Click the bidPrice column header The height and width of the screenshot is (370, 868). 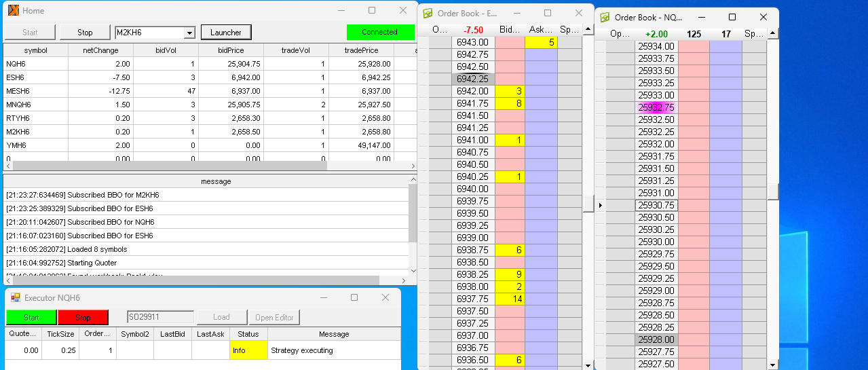231,50
